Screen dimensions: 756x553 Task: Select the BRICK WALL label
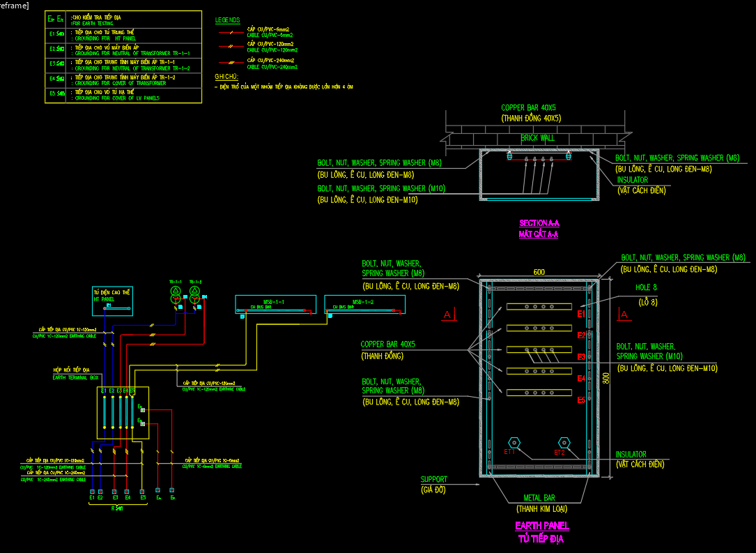pyautogui.click(x=538, y=138)
